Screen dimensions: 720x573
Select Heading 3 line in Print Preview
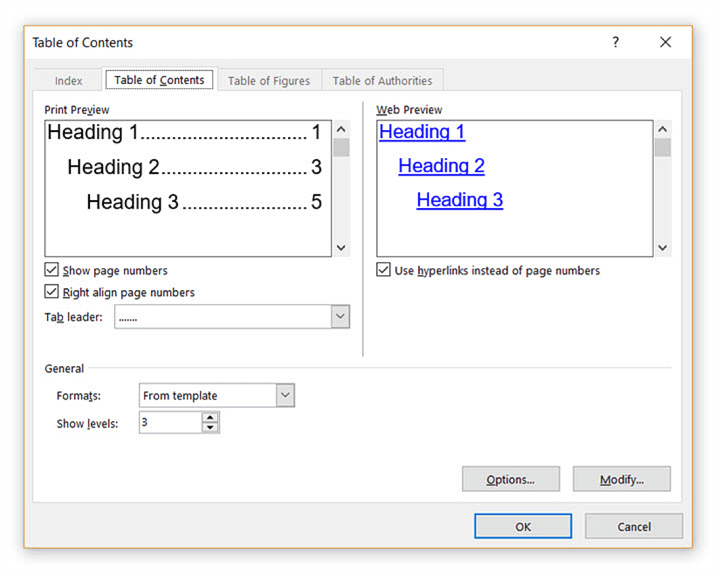(204, 202)
